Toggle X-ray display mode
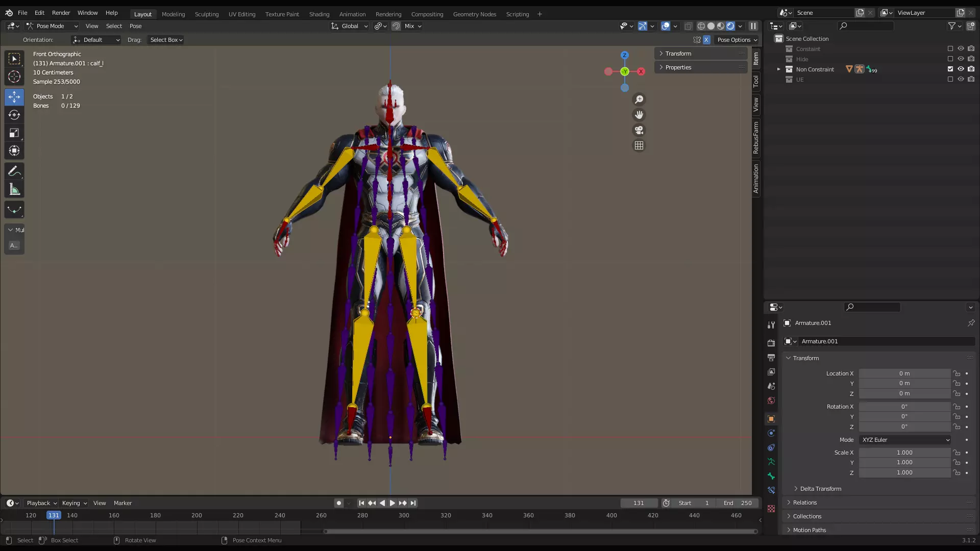 point(688,26)
